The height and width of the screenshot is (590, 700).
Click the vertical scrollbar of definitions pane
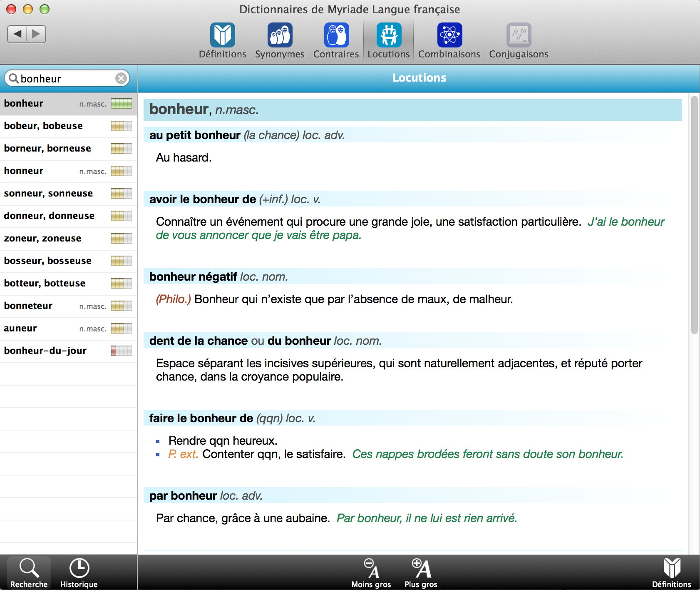[x=694, y=215]
